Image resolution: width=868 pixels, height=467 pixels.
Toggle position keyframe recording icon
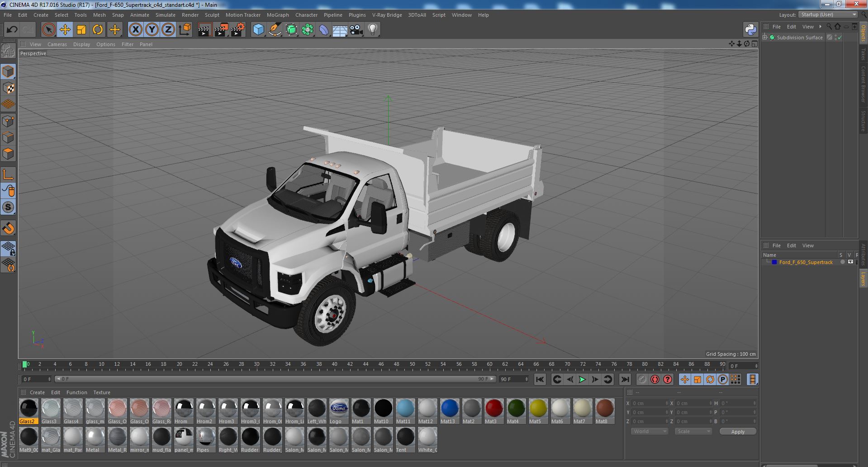[x=684, y=380]
